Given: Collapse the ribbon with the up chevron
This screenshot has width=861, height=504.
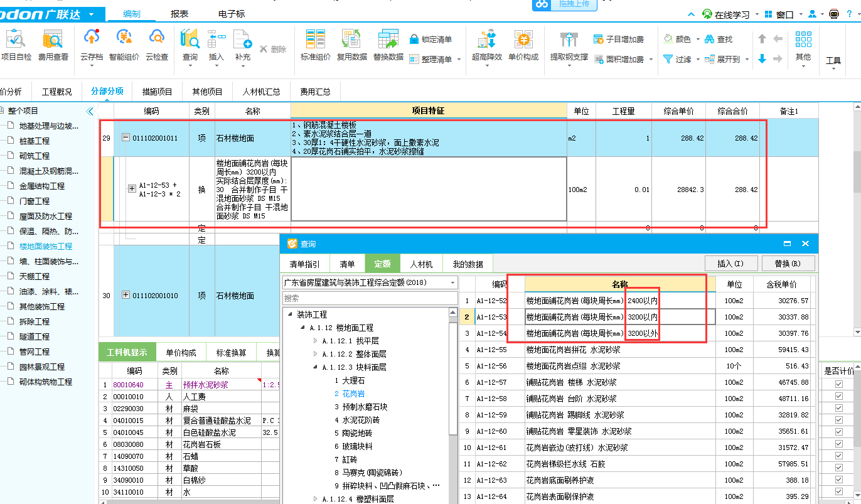Looking at the screenshot, I should 692,14.
